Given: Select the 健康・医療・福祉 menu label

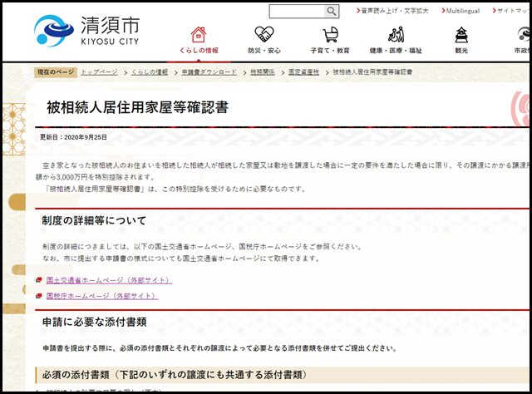Looking at the screenshot, I should click(x=396, y=51).
